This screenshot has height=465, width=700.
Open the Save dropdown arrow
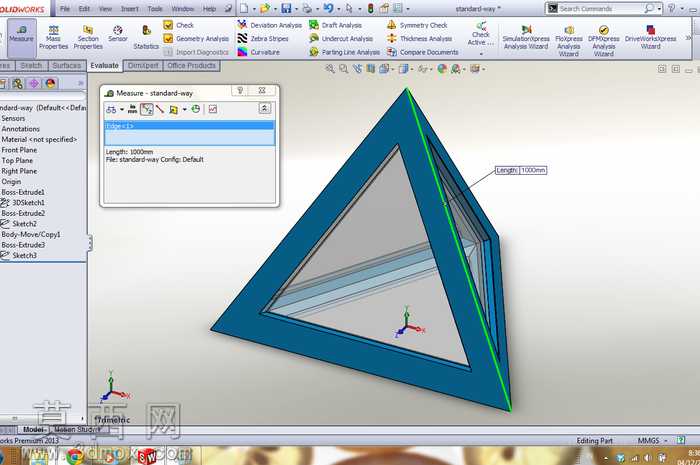point(296,9)
